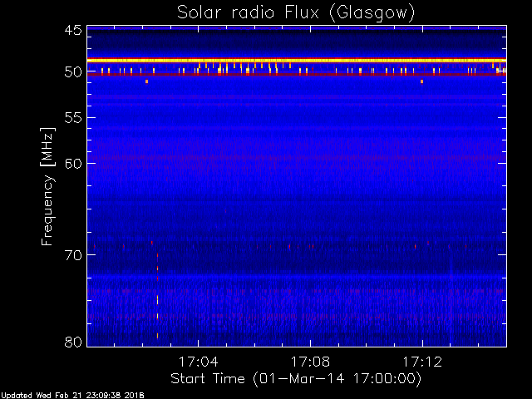Click the 17:08 time tick label
Image resolution: width=532 pixels, height=399 pixels.
(x=310, y=362)
